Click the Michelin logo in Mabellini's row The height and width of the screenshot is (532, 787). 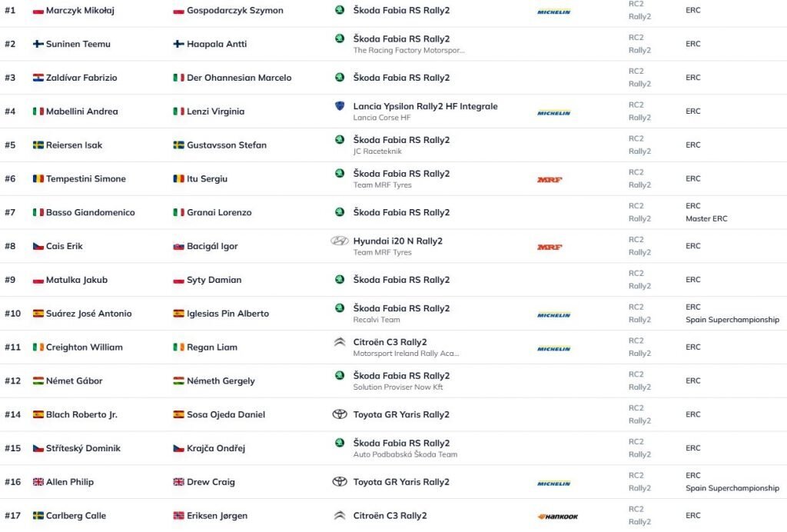point(553,113)
